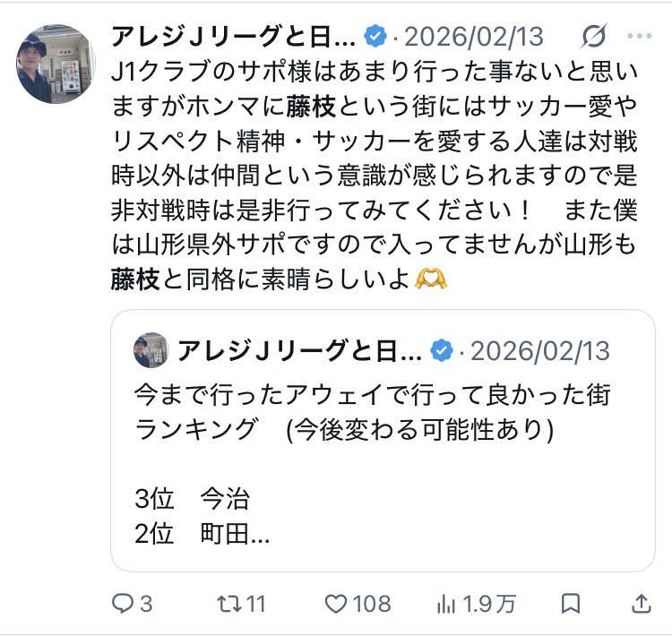The height and width of the screenshot is (636, 672).
Task: Click the bold 藤枝 word in second line
Action: click(311, 107)
